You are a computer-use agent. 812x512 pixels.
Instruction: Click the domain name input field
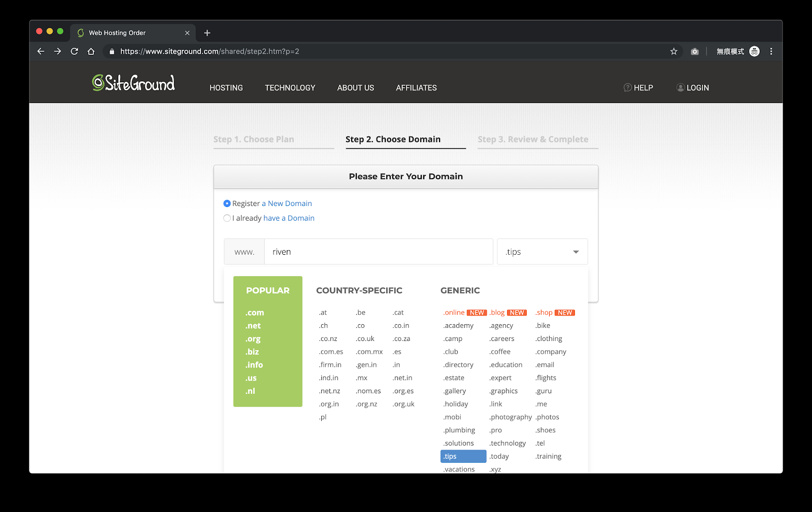[x=379, y=252]
